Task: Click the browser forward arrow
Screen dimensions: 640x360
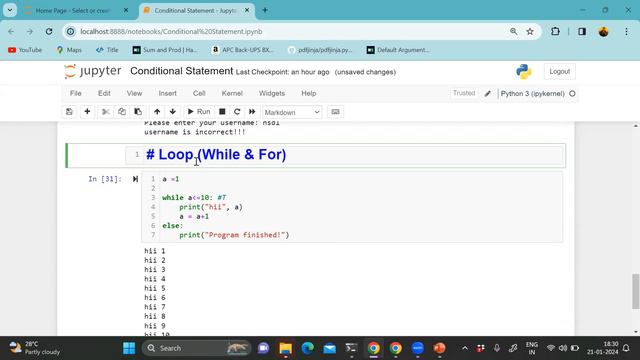Action: pyautogui.click(x=30, y=31)
